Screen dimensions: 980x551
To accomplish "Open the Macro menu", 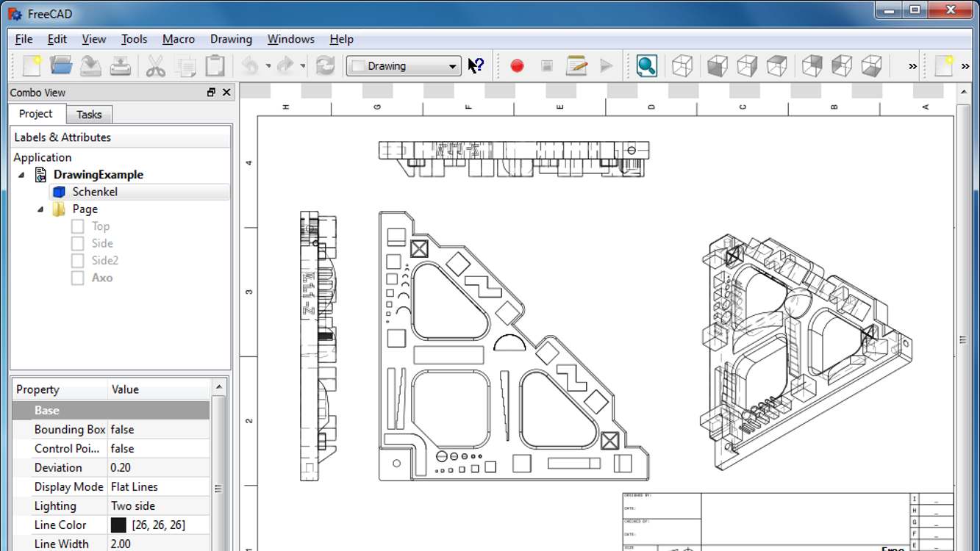I will 178,38.
